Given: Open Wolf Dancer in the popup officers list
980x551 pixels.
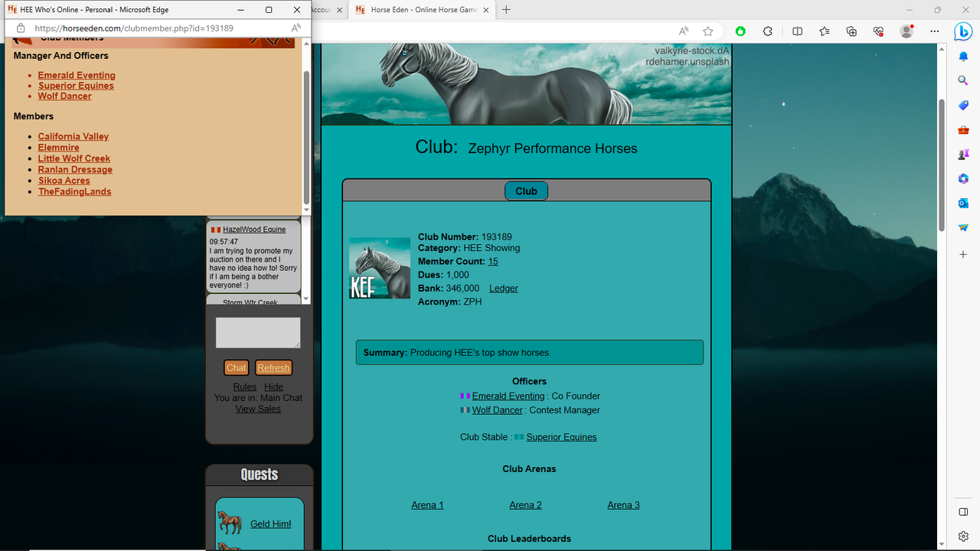Looking at the screenshot, I should (64, 96).
